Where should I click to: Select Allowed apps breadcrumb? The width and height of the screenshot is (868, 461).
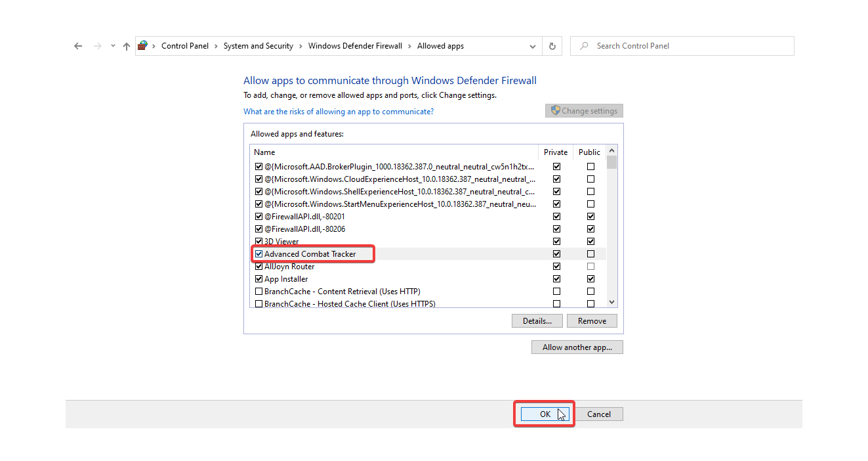[440, 46]
